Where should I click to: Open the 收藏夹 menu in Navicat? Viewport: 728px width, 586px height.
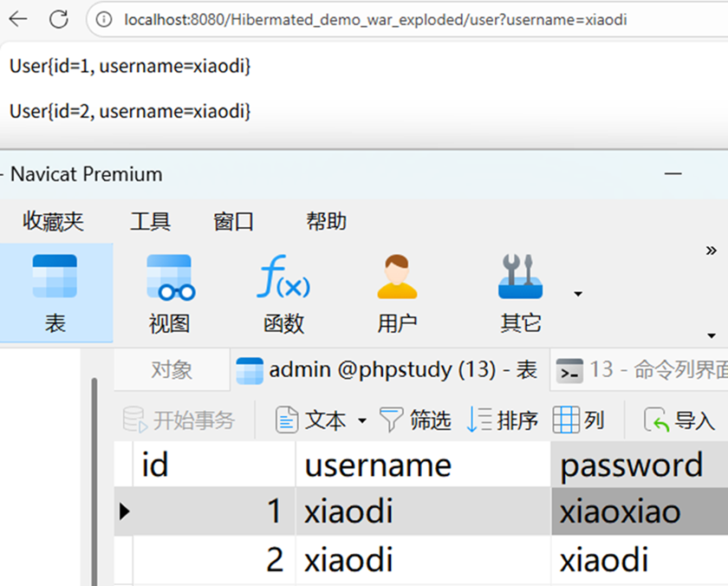coord(54,221)
